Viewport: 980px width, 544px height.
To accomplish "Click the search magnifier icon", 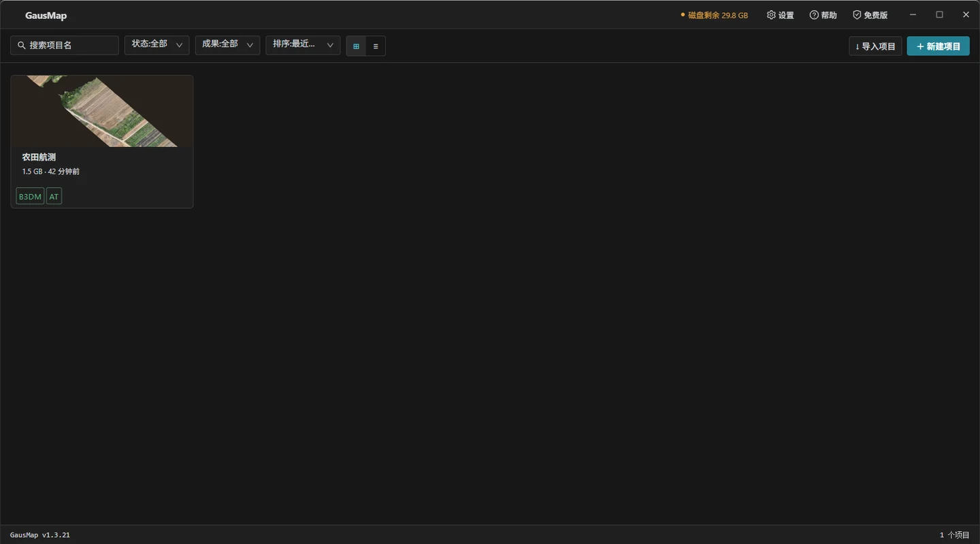I will pos(22,46).
